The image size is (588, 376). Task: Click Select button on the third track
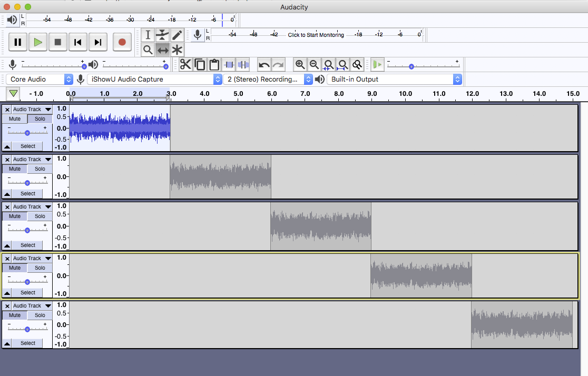(28, 245)
